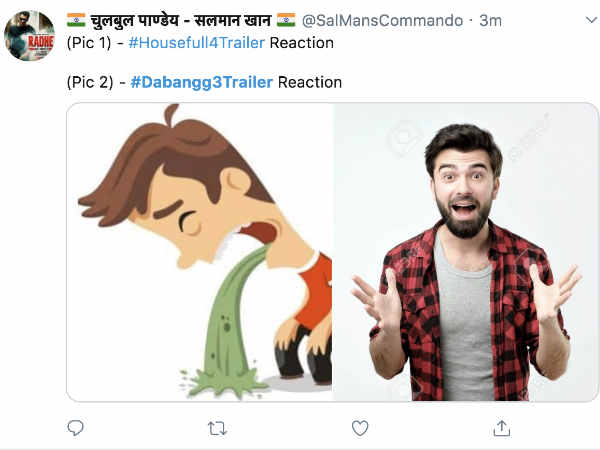Open the RADHE profile avatar
Viewport: 600px width, 450px height.
[29, 36]
